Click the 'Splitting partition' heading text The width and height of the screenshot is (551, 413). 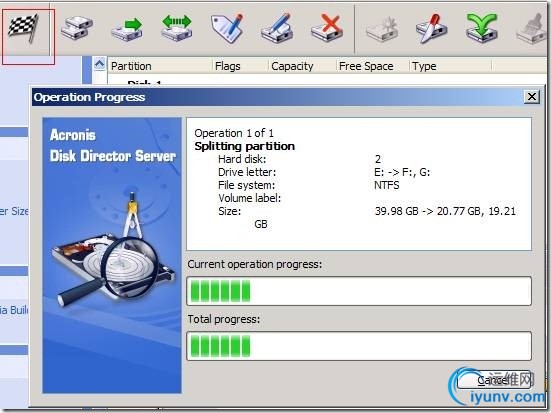pos(245,146)
